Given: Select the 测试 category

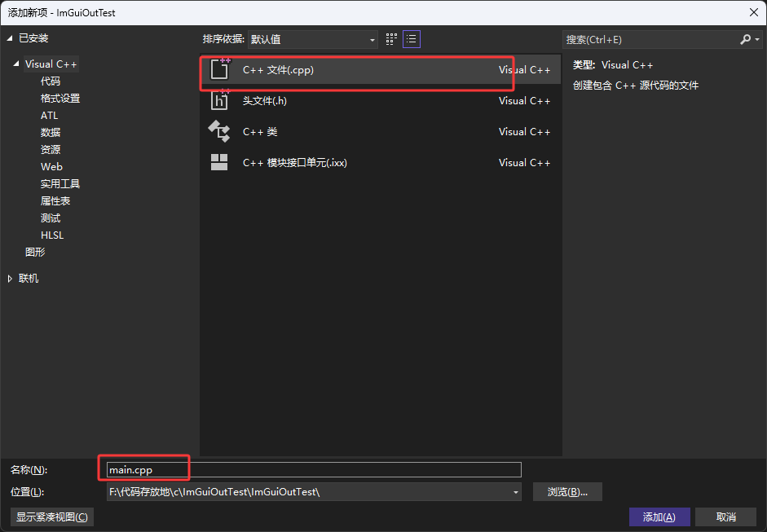Looking at the screenshot, I should point(51,218).
